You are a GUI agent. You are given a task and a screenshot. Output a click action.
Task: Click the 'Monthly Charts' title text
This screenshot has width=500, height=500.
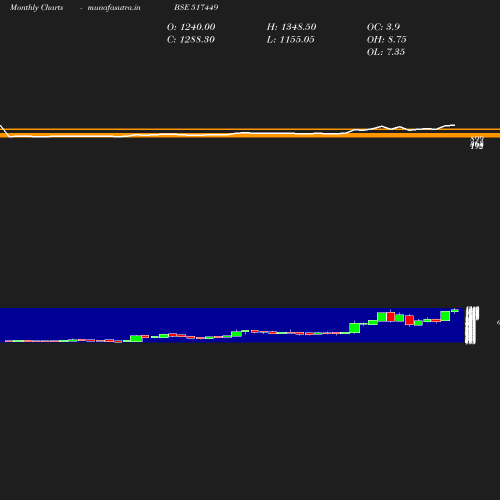[x=37, y=7]
